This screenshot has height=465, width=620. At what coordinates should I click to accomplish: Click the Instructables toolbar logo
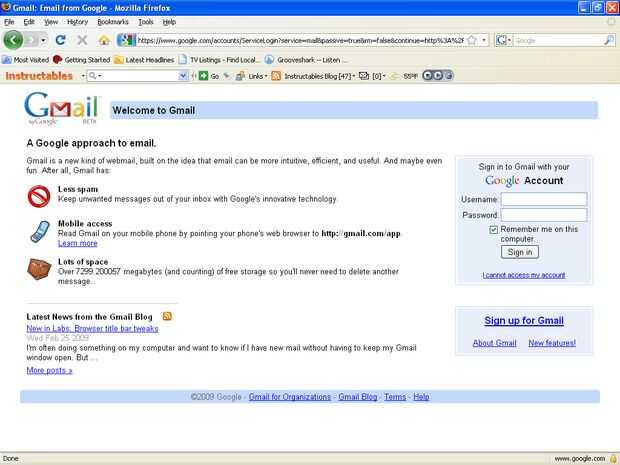click(x=39, y=76)
